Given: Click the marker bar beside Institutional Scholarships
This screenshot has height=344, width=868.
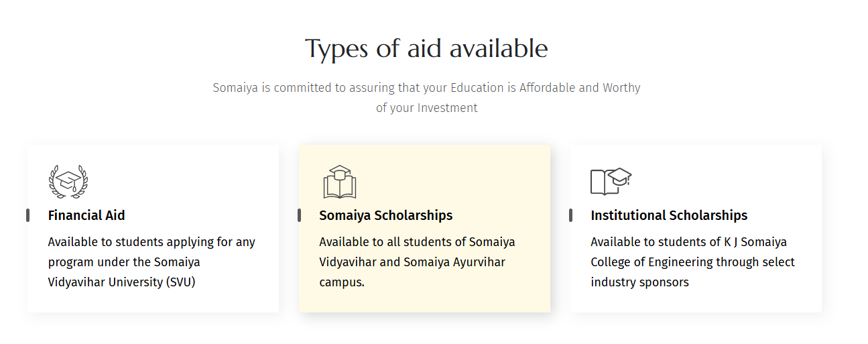Looking at the screenshot, I should tap(570, 215).
